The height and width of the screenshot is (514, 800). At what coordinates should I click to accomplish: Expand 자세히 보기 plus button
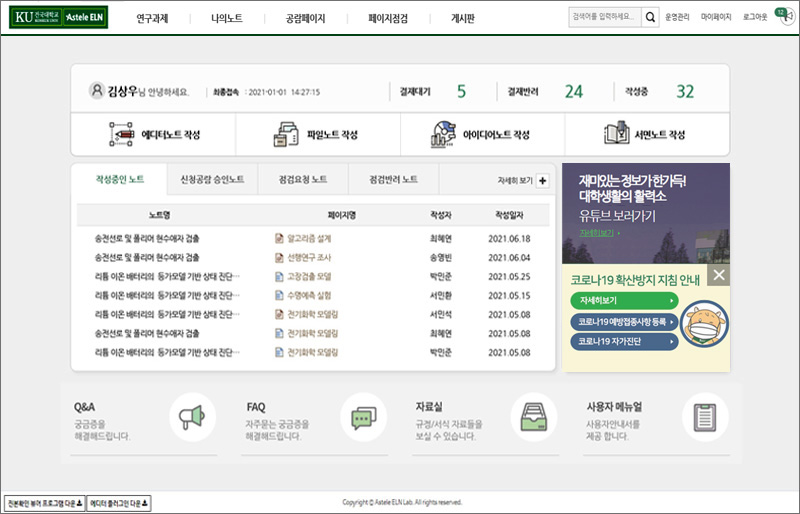[543, 181]
